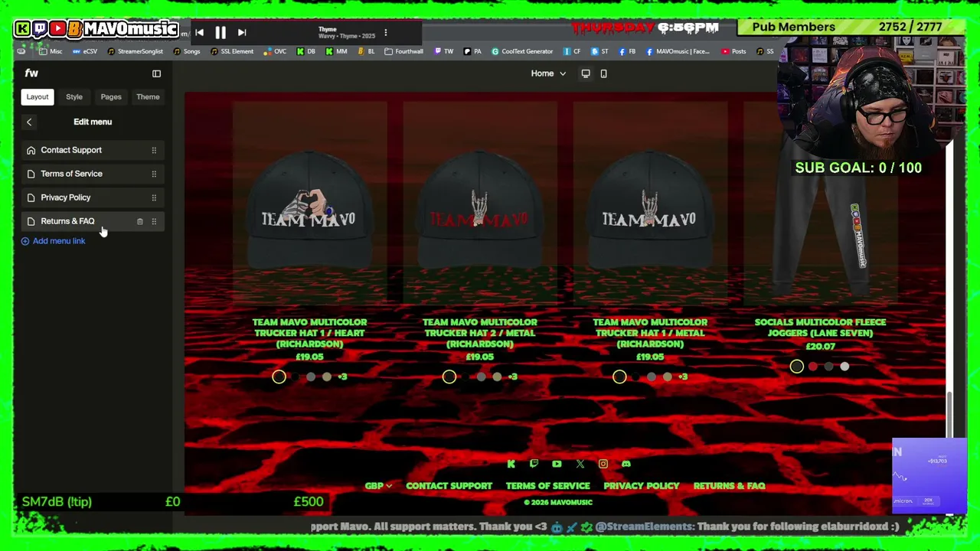The height and width of the screenshot is (551, 980).
Task: Choose the red swatch for Fleece Joggers
Action: [813, 367]
